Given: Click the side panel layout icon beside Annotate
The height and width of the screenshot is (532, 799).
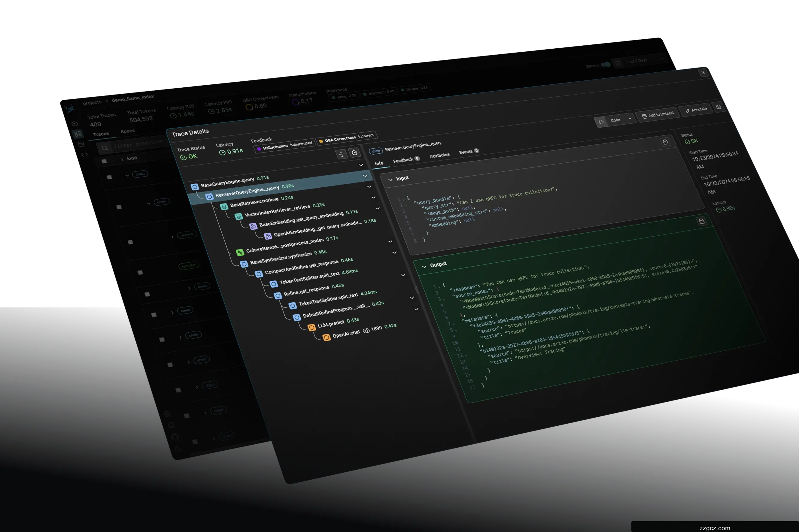Looking at the screenshot, I should click(718, 107).
